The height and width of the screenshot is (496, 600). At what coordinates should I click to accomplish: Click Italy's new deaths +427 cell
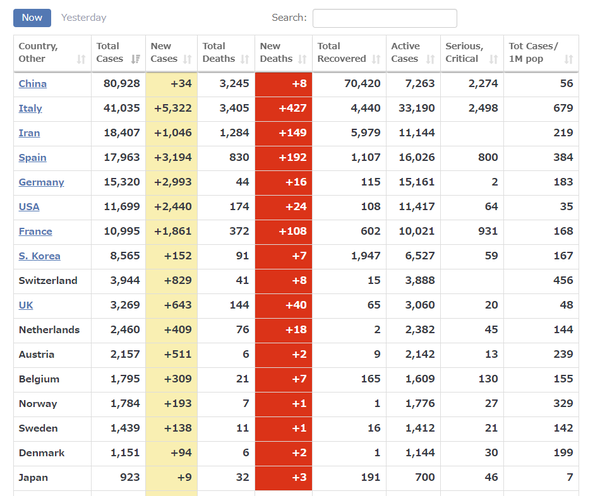click(x=284, y=108)
